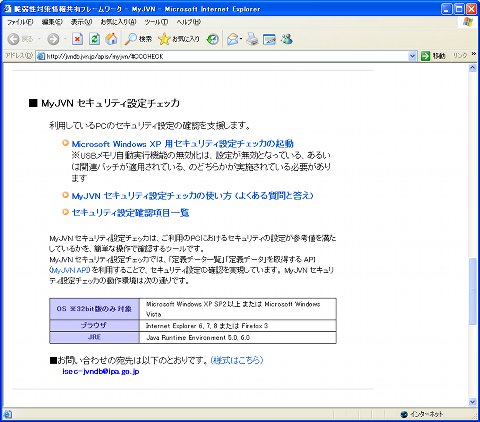Click the Edit page toolbar icon
The image size is (480, 422).
[x=269, y=39]
